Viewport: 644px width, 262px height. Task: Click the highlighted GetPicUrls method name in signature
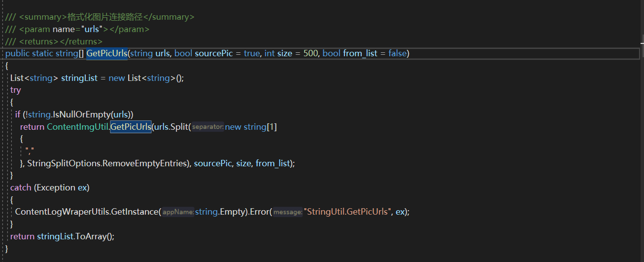pos(107,53)
